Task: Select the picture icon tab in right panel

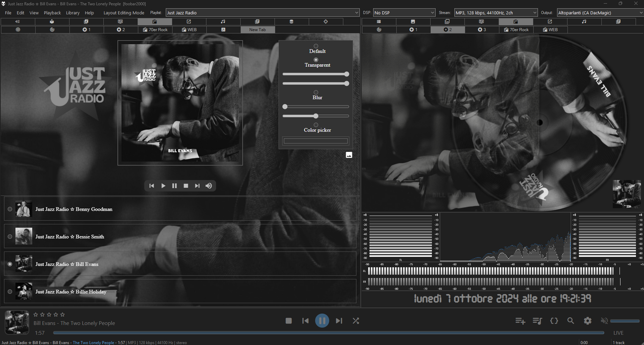Action: coord(413,22)
